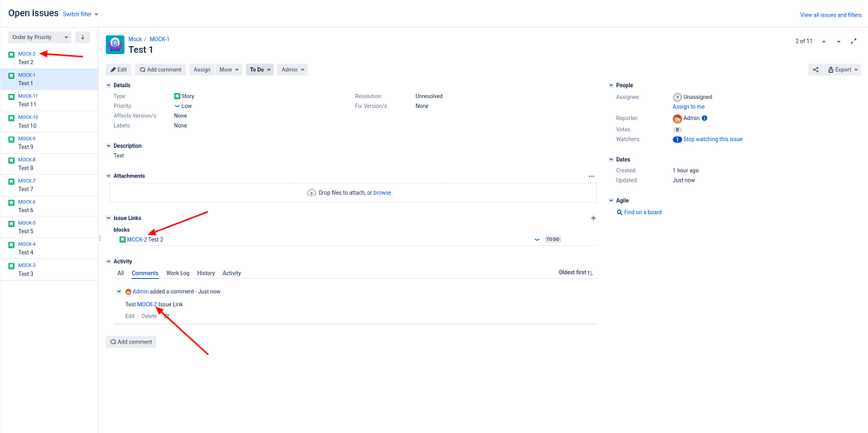
Task: Click the Unassigned assignee avatar icon
Action: point(677,97)
